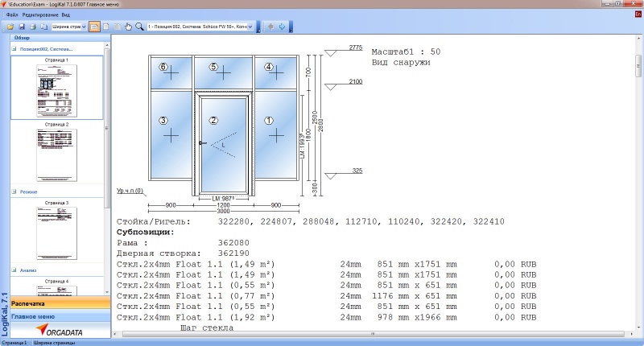Click glass field number 4 in drawing
This screenshot has height=346, width=644.
tap(276, 72)
